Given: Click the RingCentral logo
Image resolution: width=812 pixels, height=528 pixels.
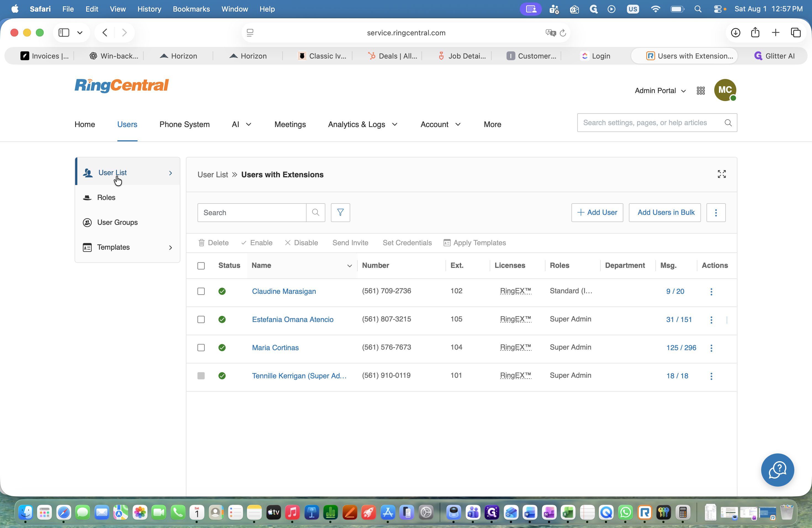Looking at the screenshot, I should [122, 85].
